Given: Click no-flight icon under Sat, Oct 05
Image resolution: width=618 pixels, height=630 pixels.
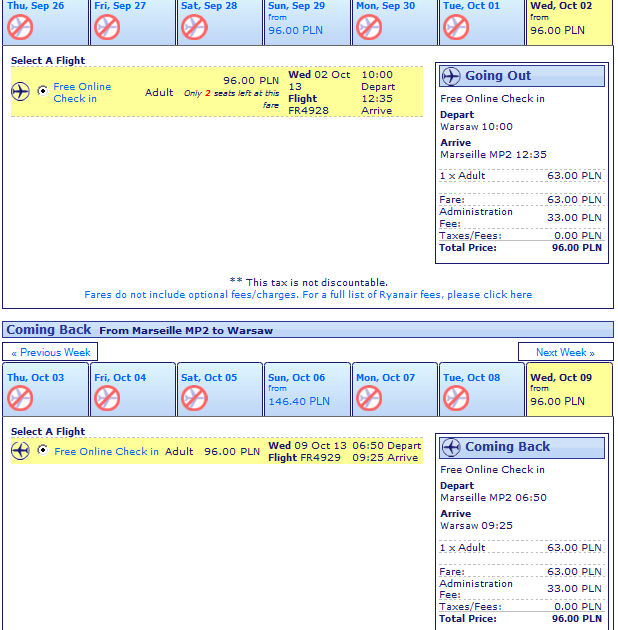Looking at the screenshot, I should point(194,398).
